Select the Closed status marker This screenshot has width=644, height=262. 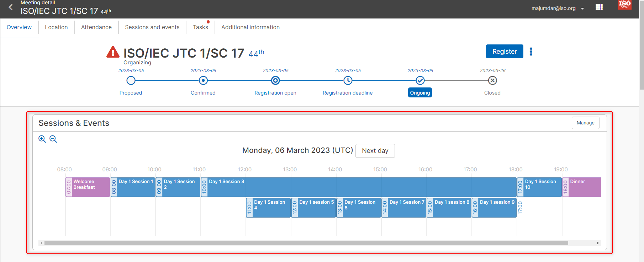pos(492,81)
